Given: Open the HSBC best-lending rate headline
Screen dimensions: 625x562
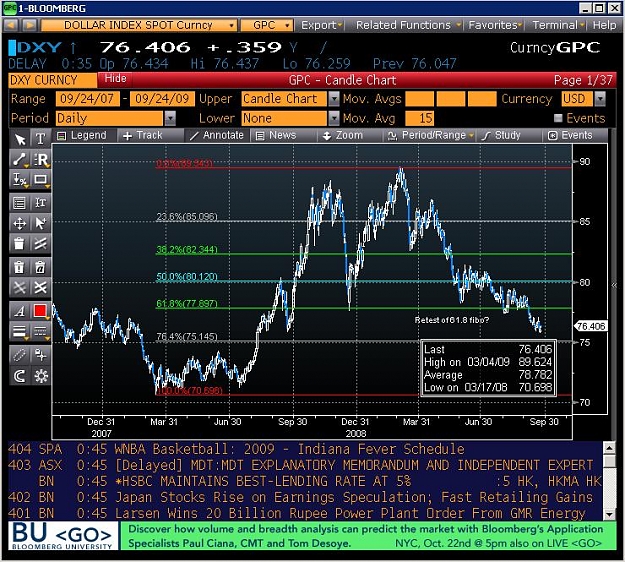Looking at the screenshot, I should [x=305, y=481].
